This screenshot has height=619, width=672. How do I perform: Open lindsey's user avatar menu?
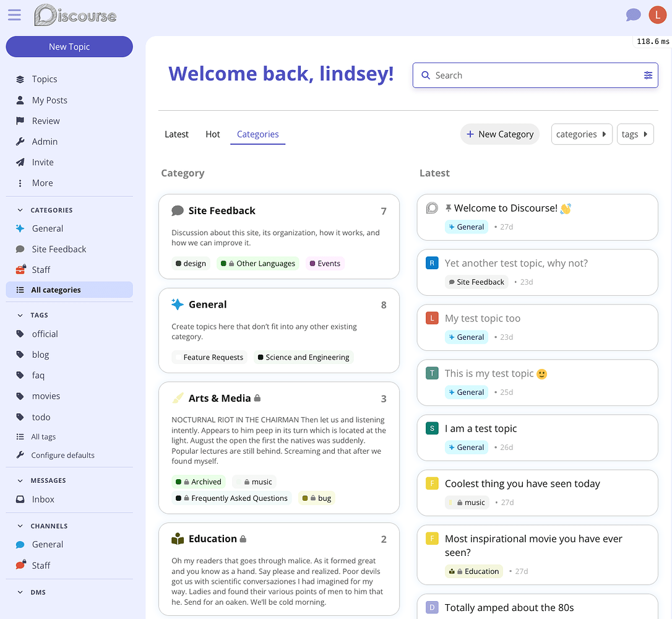coord(657,15)
